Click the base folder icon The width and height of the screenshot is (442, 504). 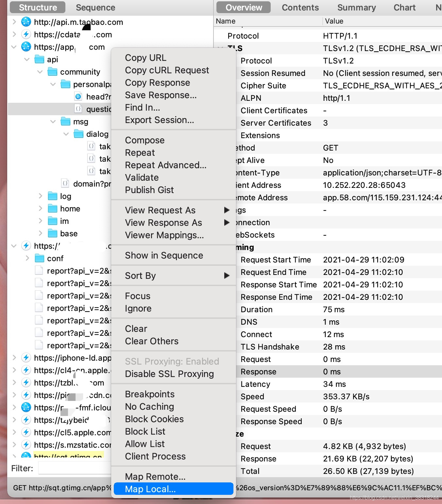(52, 233)
